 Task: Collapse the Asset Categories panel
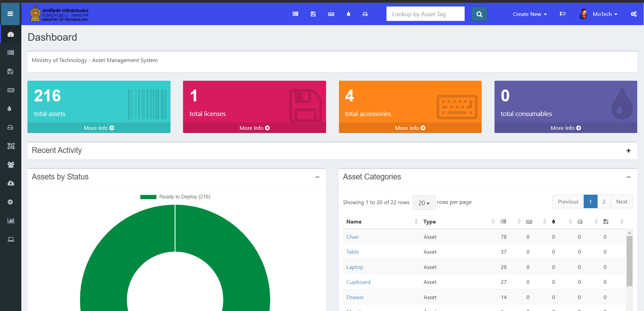(x=628, y=177)
